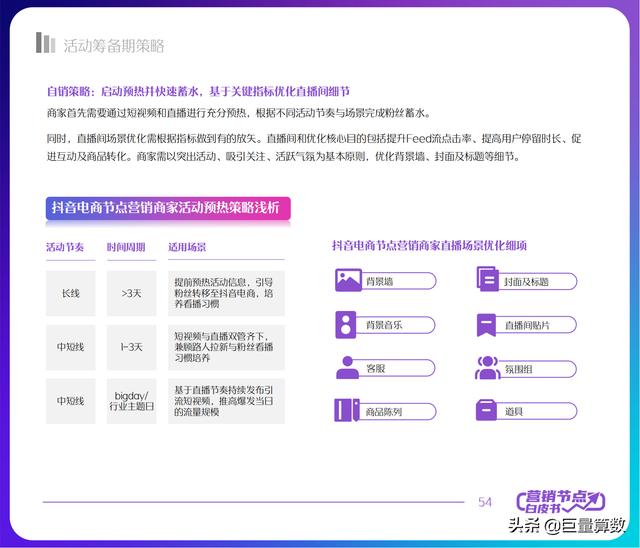Click the 背景墙 picture icon
The width and height of the screenshot is (640, 548).
click(348, 280)
